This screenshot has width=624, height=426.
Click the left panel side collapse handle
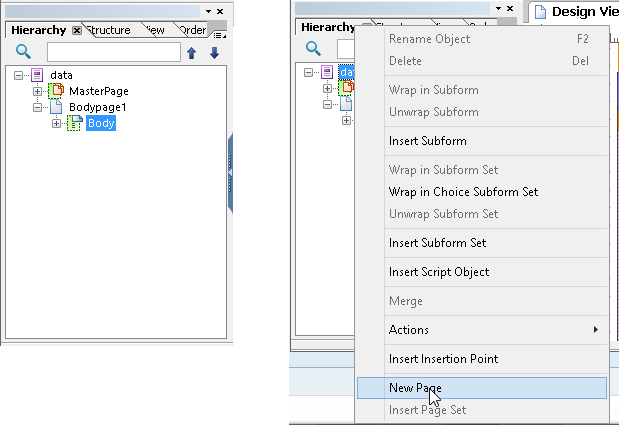(x=230, y=174)
